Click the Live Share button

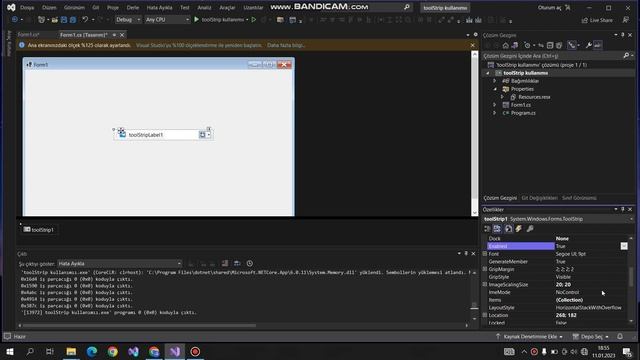(597, 20)
